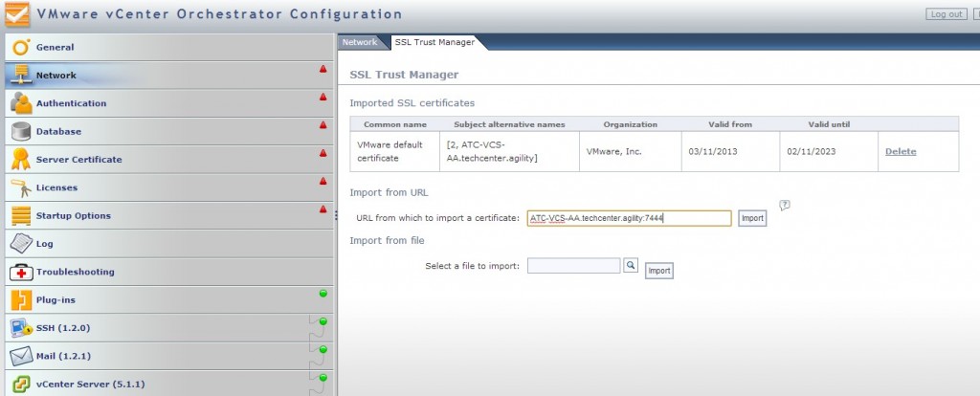Open the Mail (1.2.1) plug-in item
Image resolution: width=980 pixels, height=396 pixels.
coord(168,357)
